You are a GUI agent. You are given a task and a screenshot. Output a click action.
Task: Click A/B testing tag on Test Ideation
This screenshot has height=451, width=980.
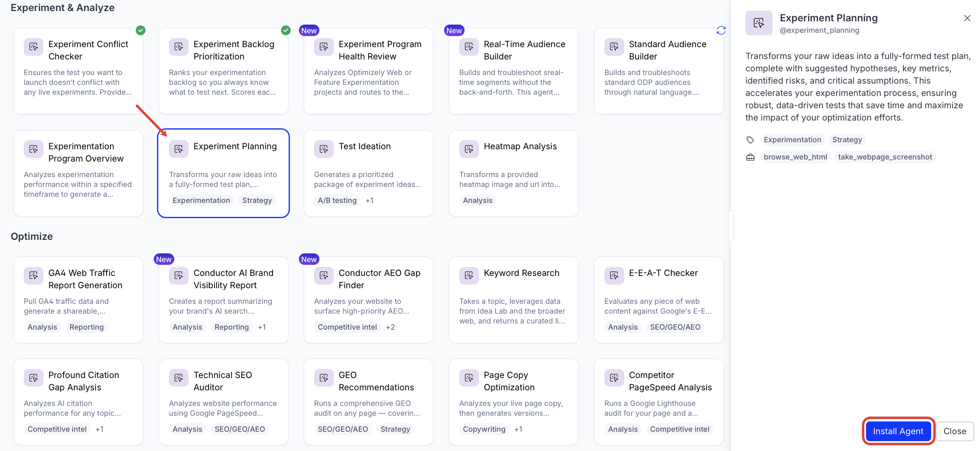pyautogui.click(x=337, y=200)
